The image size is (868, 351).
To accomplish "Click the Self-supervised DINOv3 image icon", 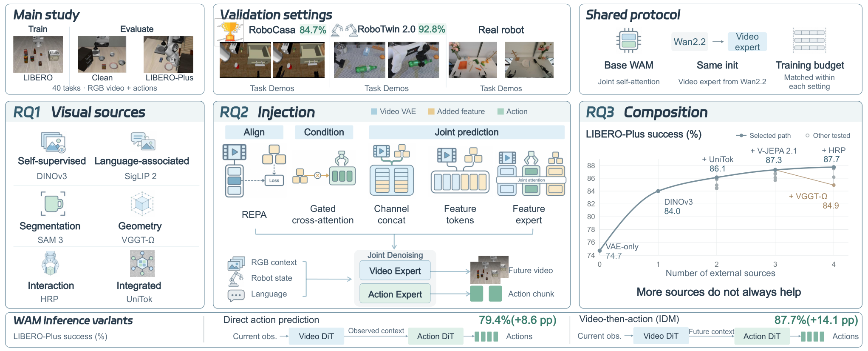I will pos(53,142).
